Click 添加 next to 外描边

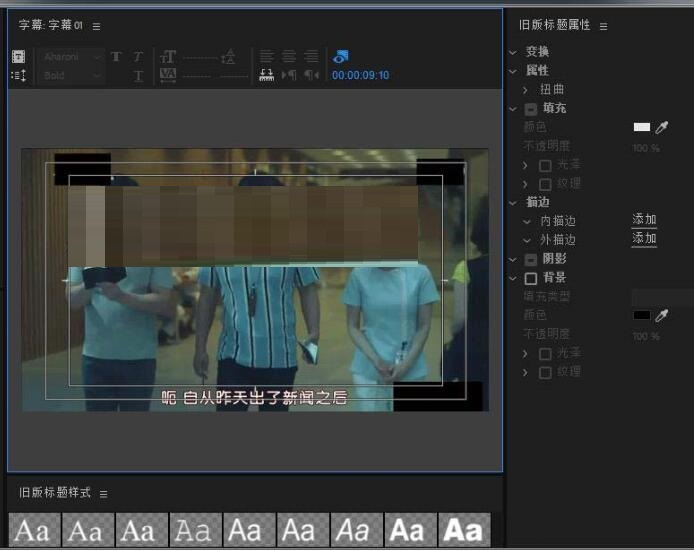644,239
